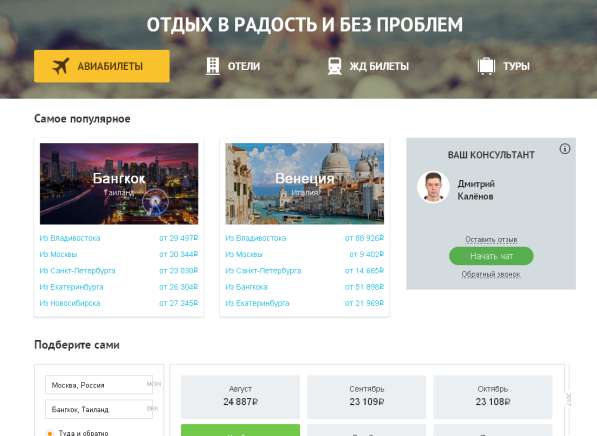597x436 pixels.
Task: Choose Бангкок flight Из Москвы
Action: pos(58,254)
